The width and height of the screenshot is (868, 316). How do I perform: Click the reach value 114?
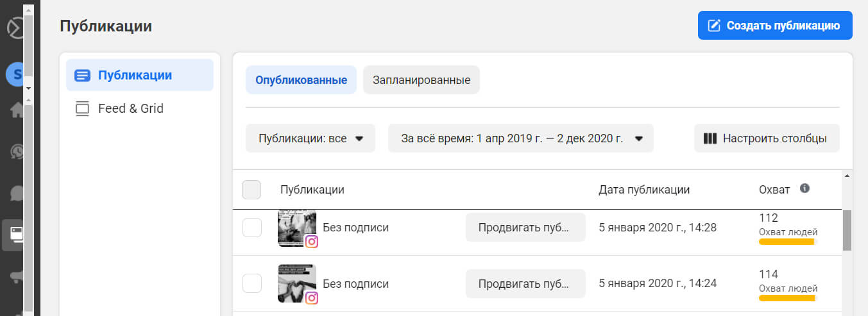click(769, 274)
